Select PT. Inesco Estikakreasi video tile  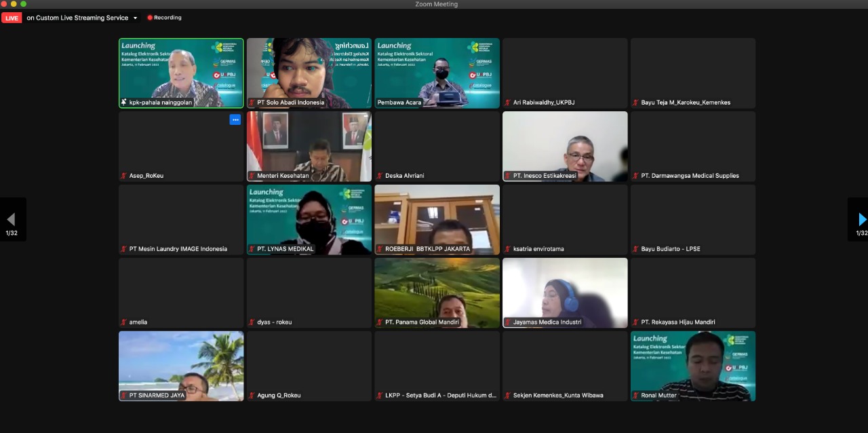(x=566, y=147)
